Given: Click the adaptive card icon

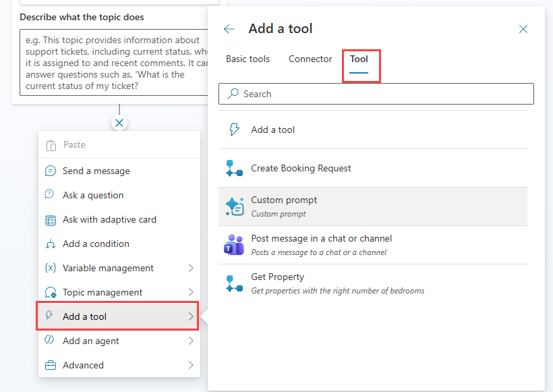Looking at the screenshot, I should 51,220.
